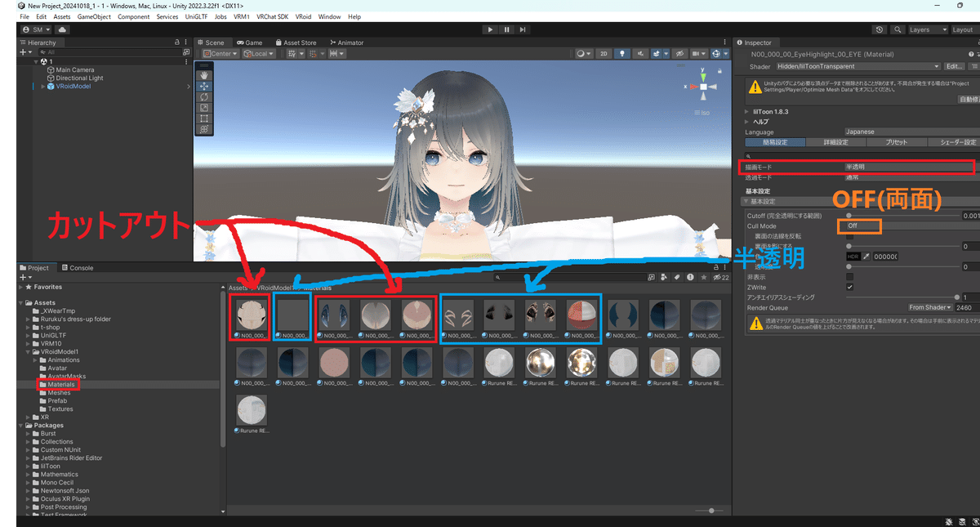Screen dimensions: 980x527
Task: Uncheck the ZWrite checkbox
Action: point(850,288)
